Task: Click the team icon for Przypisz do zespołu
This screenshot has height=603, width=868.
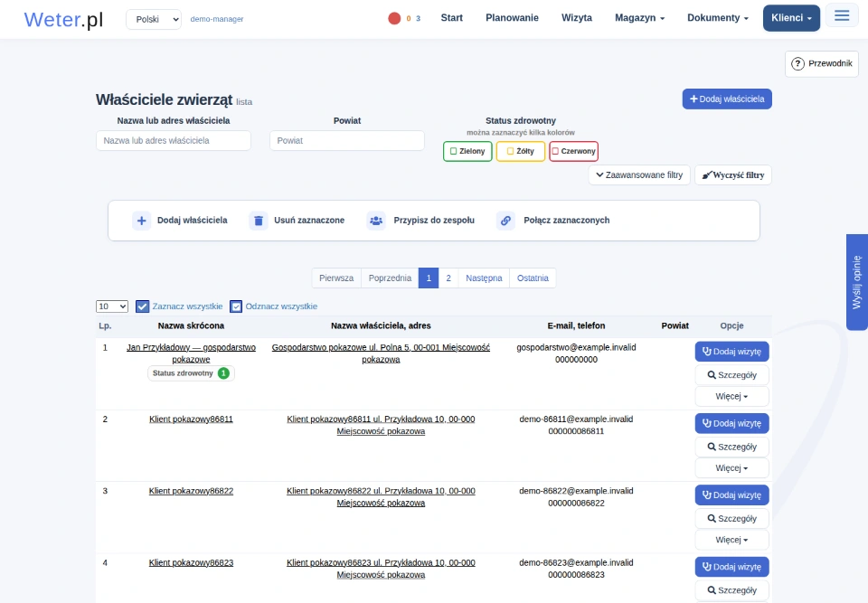Action: [376, 221]
